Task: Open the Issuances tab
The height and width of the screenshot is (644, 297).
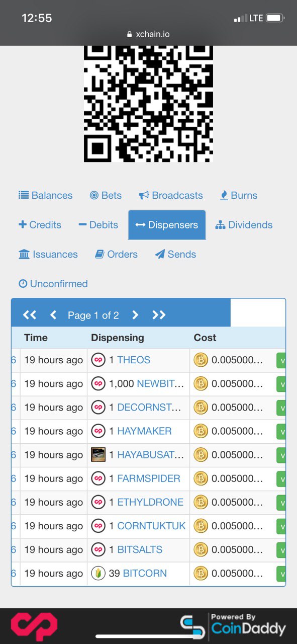Action: point(48,254)
